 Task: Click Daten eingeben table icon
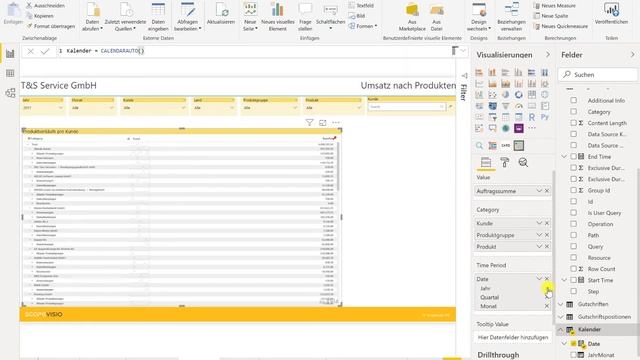coord(158,9)
